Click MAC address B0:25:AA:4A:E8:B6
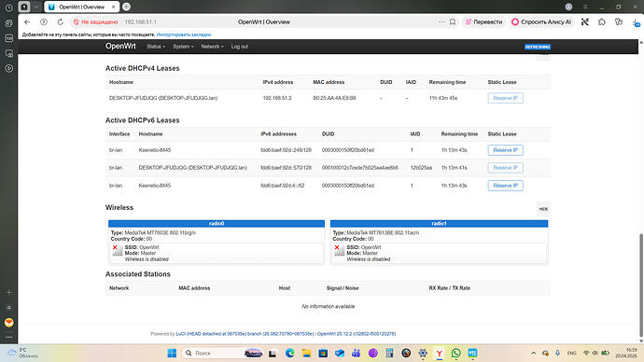 pyautogui.click(x=334, y=98)
